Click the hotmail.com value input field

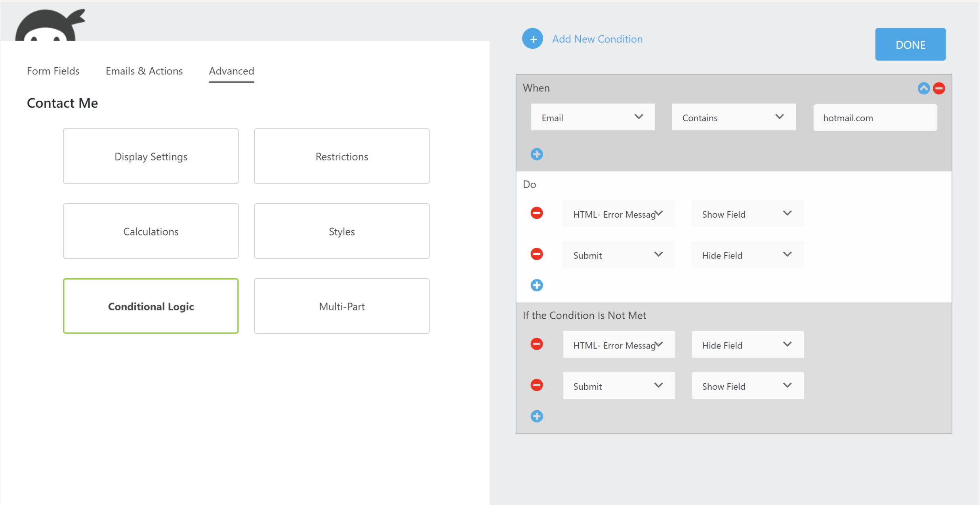pos(875,118)
